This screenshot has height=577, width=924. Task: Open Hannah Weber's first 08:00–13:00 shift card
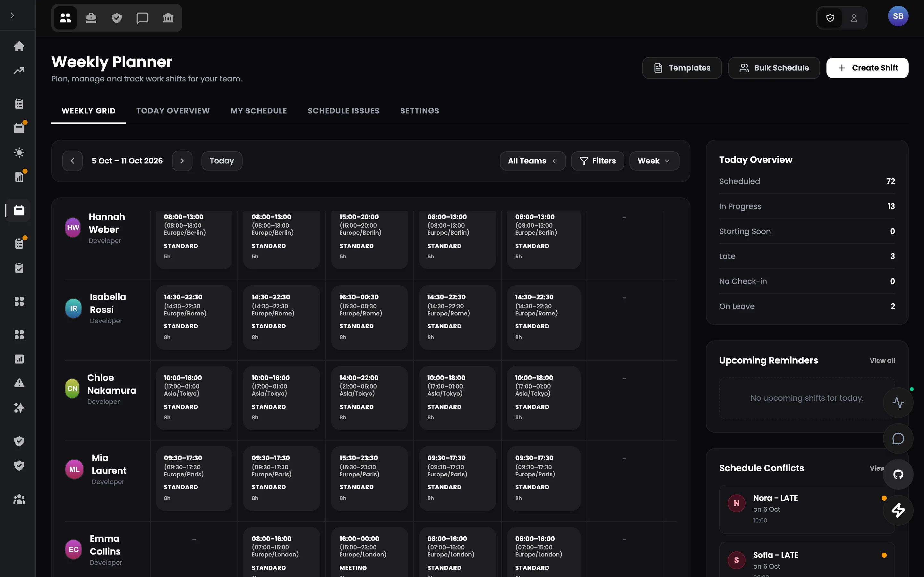coord(194,239)
